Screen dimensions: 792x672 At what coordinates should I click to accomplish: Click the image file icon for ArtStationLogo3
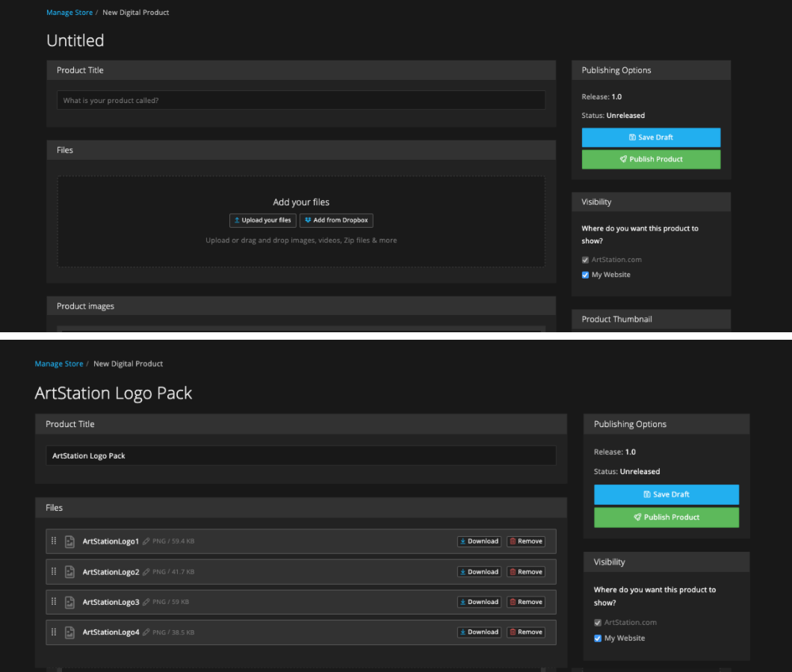pyautogui.click(x=70, y=602)
